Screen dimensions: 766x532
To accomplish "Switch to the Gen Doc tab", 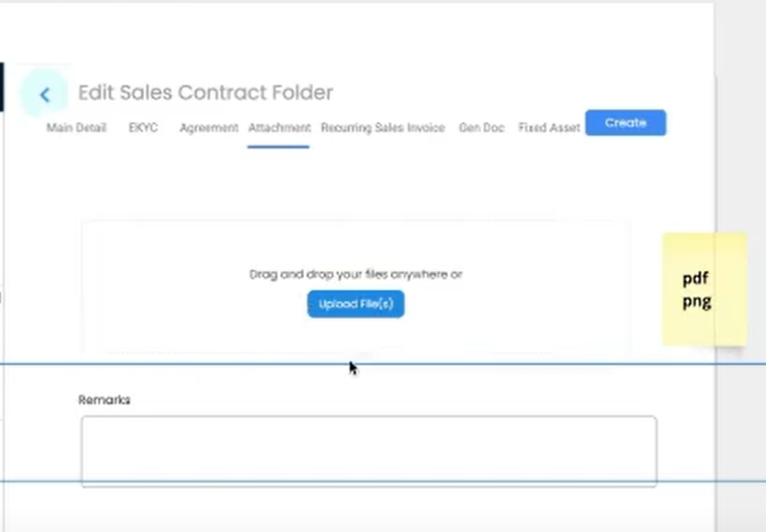I will click(x=481, y=128).
